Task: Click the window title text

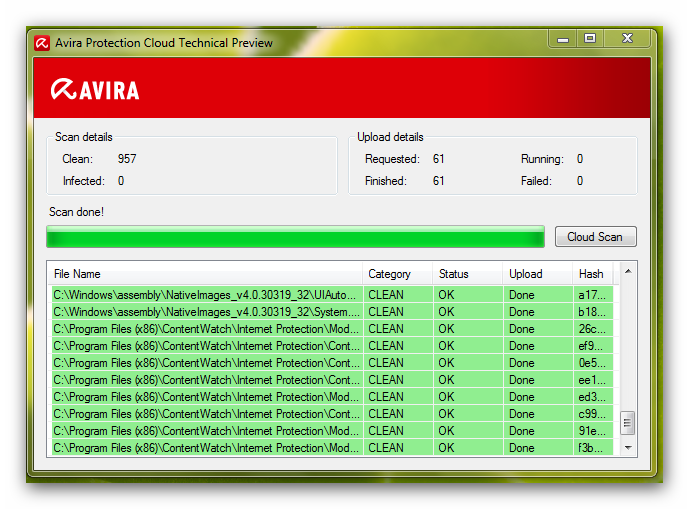Action: (x=164, y=43)
